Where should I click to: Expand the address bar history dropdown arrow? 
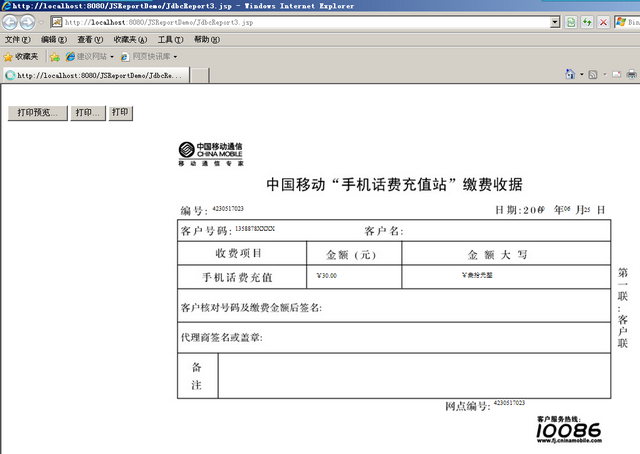555,22
